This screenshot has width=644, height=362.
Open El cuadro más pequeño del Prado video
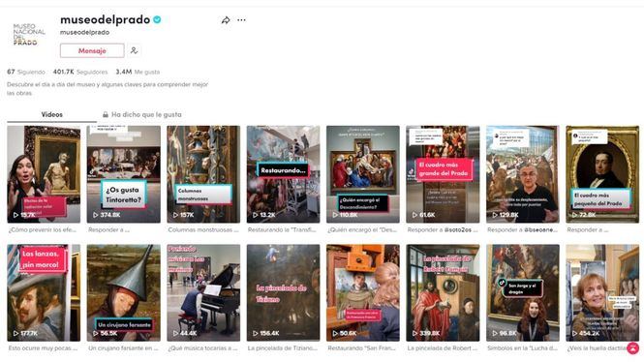(x=602, y=174)
